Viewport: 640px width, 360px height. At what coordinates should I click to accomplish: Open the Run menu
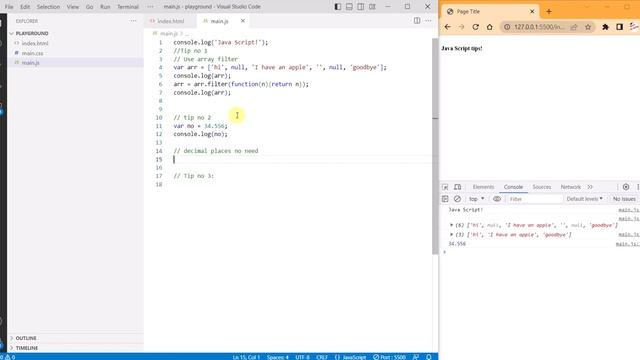point(105,7)
